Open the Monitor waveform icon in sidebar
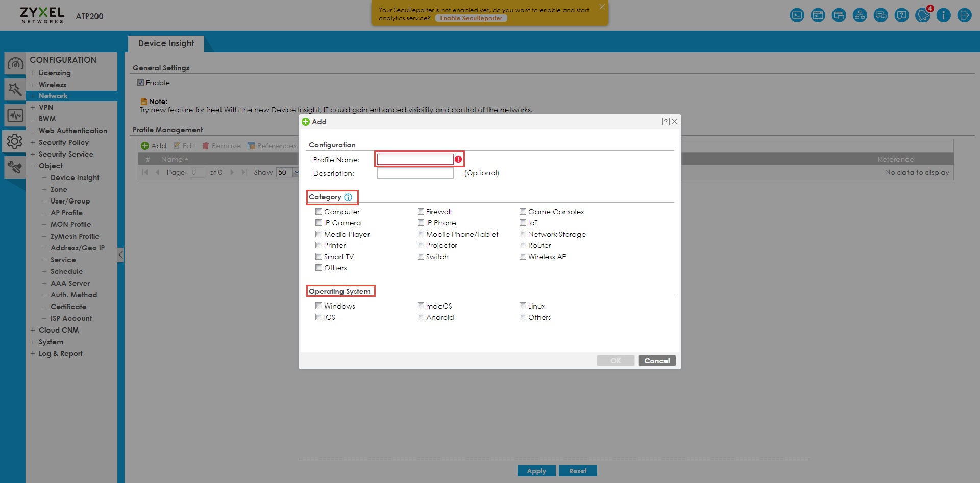980x483 pixels. [x=15, y=115]
